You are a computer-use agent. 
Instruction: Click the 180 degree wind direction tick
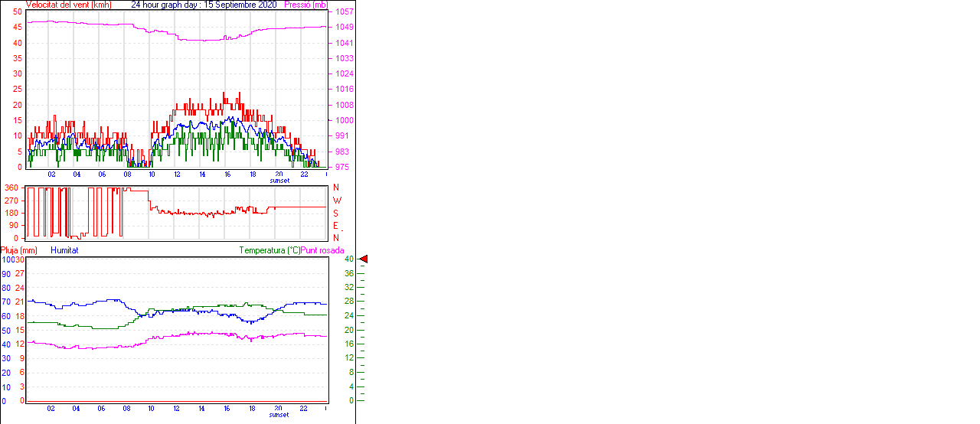[x=11, y=213]
